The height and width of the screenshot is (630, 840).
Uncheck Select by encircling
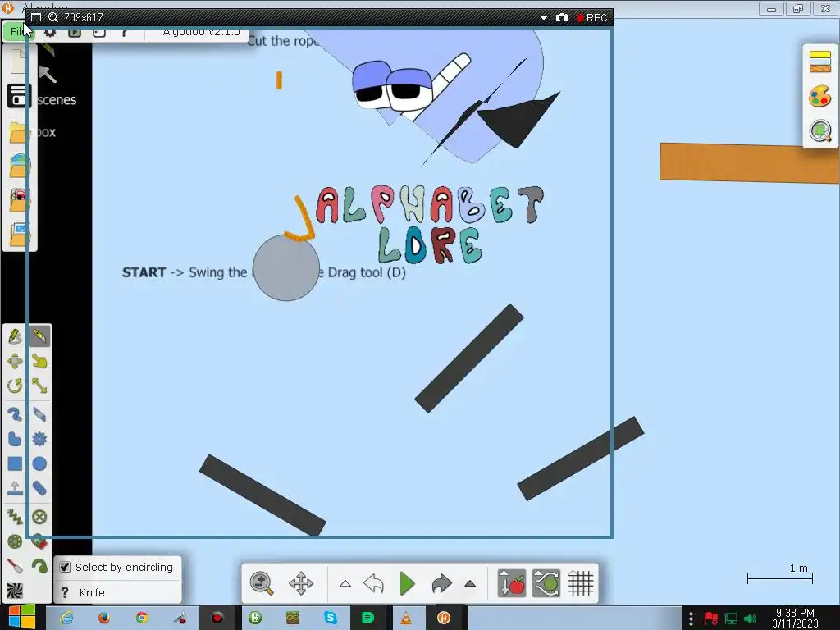pyautogui.click(x=65, y=567)
